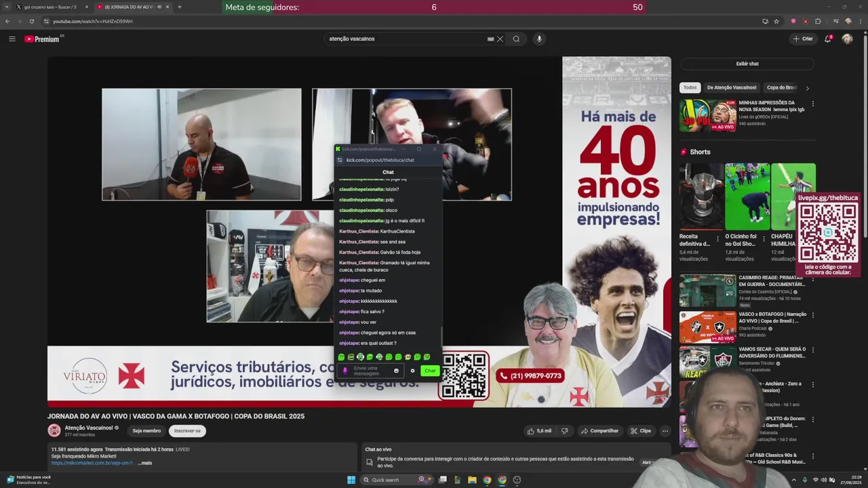Like the video with 5,6 mil
This screenshot has height=488, width=868.
(x=540, y=431)
